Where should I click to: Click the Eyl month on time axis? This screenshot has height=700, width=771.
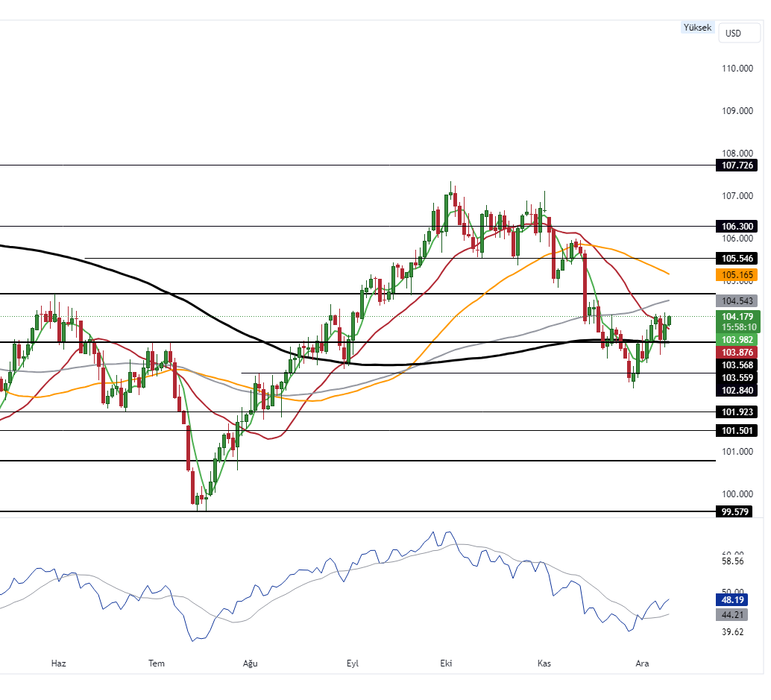point(353,663)
